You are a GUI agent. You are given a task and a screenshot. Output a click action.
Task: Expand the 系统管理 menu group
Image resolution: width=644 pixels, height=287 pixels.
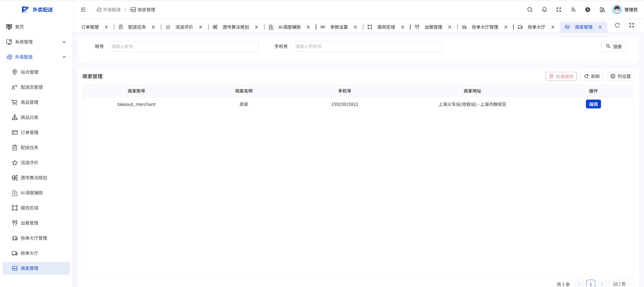[x=36, y=42]
